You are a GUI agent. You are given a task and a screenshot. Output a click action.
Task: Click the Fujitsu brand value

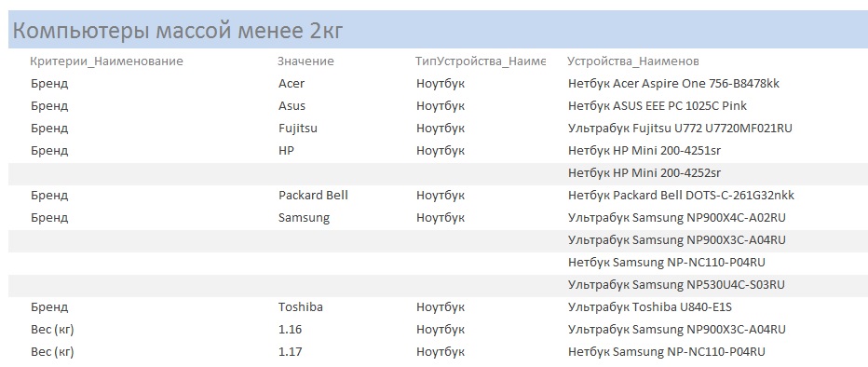298,129
